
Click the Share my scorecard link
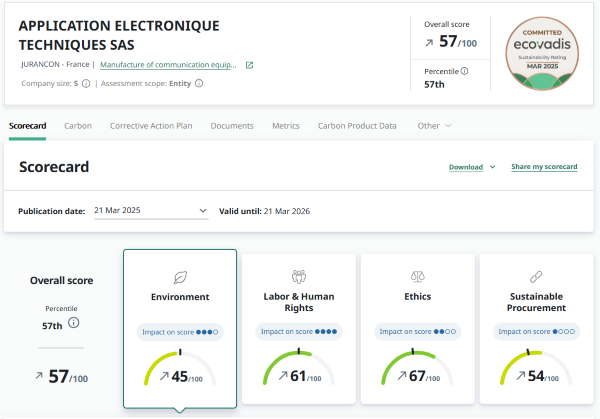tap(544, 167)
